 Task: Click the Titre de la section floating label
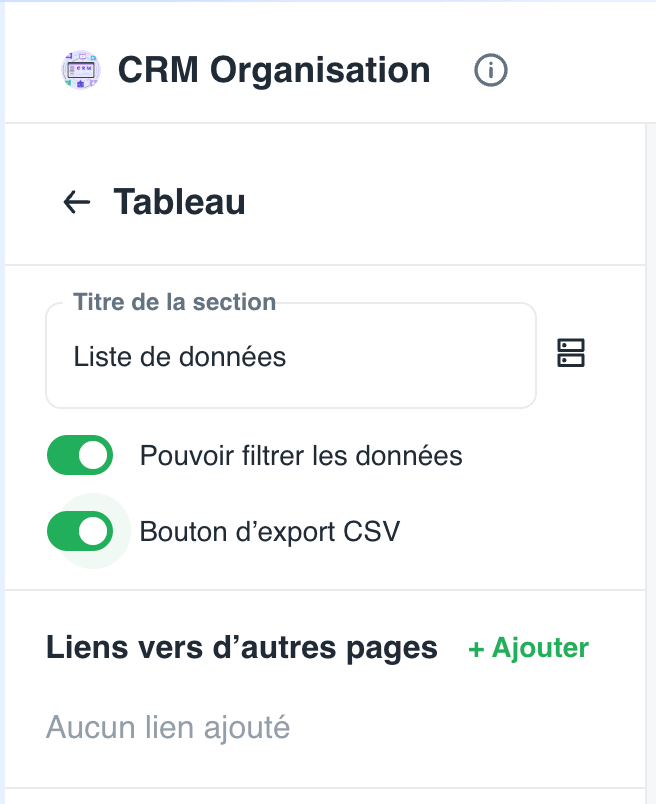[174, 302]
